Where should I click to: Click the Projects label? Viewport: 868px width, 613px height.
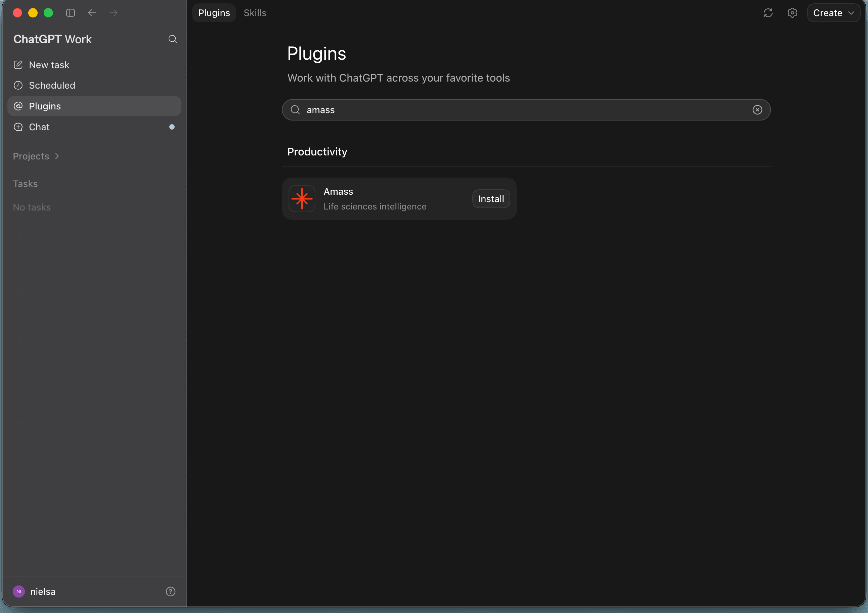31,156
